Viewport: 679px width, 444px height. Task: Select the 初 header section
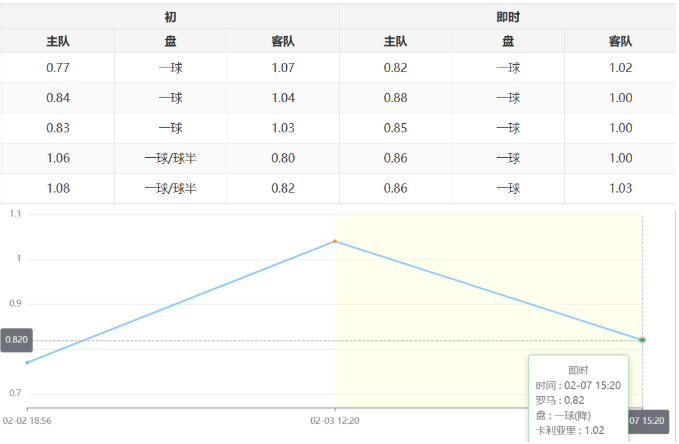tap(170, 17)
